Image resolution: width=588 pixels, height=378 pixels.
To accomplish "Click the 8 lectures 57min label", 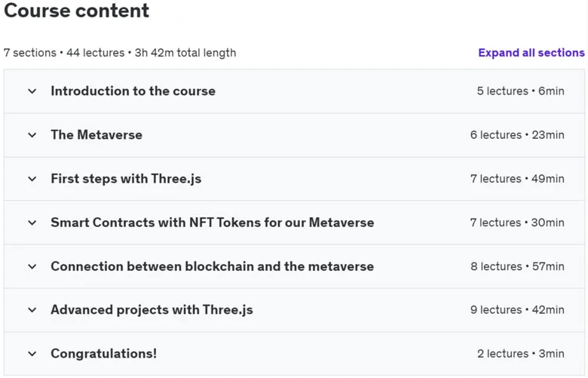I will [x=517, y=266].
